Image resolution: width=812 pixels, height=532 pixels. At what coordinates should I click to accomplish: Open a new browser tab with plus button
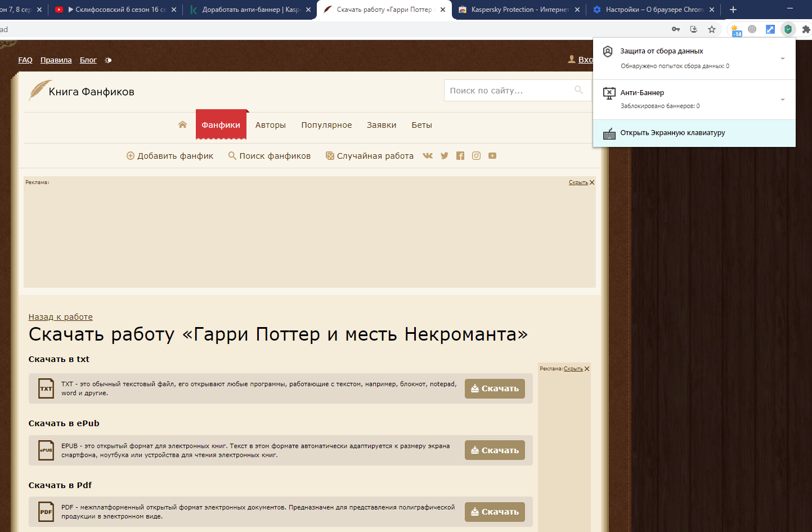point(733,10)
